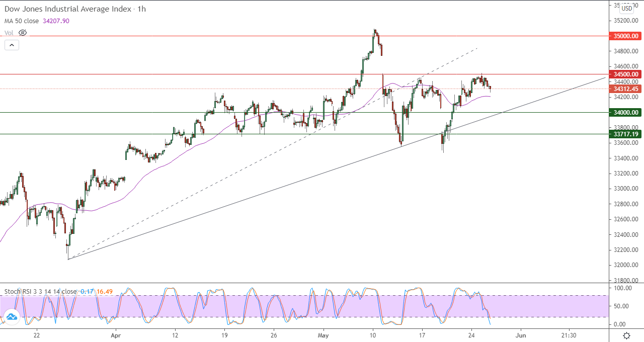Click the 10 date label on time axis

373,335
